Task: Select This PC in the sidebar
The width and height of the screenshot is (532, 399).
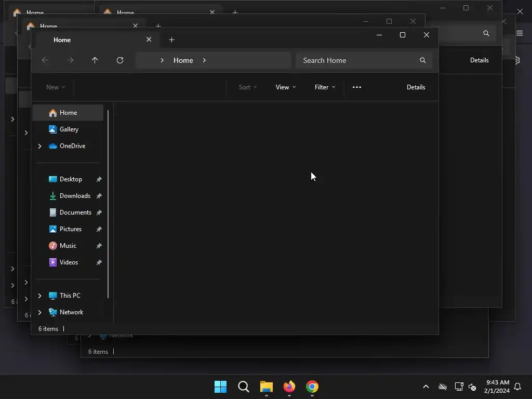Action: click(70, 296)
